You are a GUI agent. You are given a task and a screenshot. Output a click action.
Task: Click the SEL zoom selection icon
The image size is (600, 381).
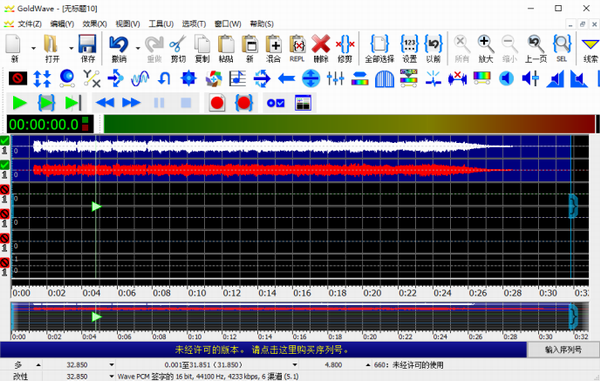[x=562, y=48]
